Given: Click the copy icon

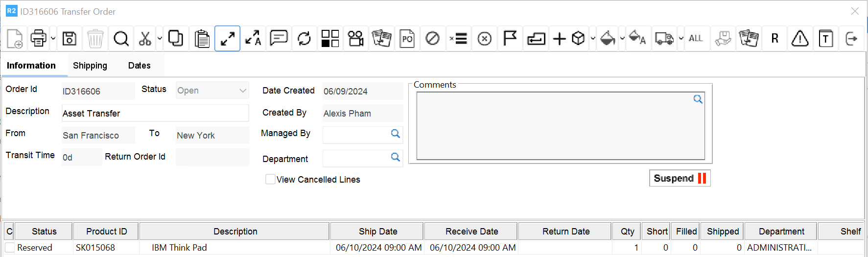Looking at the screenshot, I should point(176,38).
